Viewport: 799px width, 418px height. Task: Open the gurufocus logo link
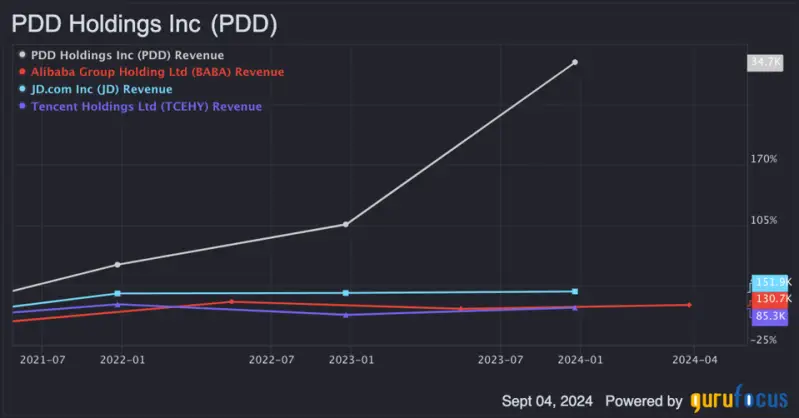(x=739, y=399)
